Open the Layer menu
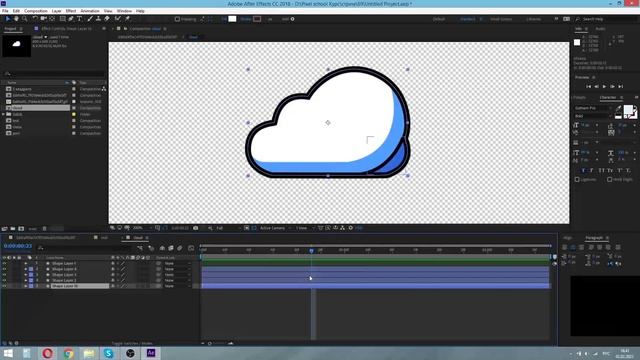This screenshot has width=640, height=360. [x=56, y=11]
